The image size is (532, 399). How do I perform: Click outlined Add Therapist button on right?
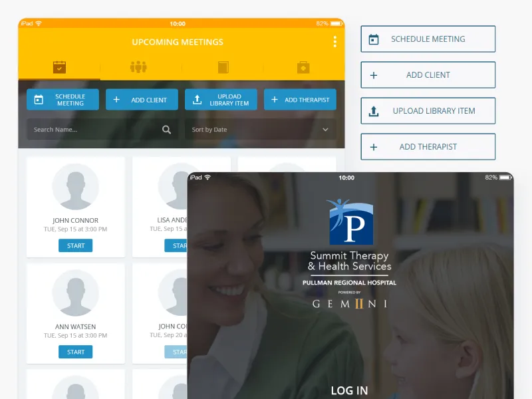428,147
